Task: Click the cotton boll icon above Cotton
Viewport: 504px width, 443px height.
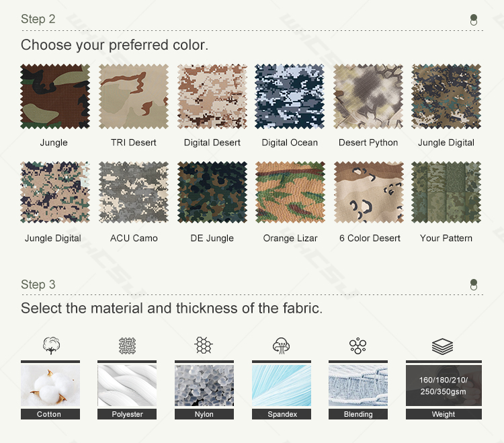Action: [50, 346]
